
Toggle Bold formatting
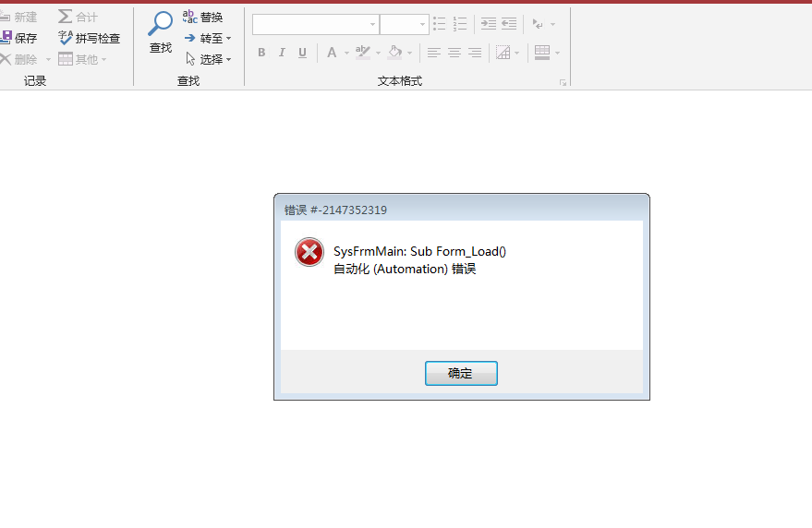tap(261, 53)
